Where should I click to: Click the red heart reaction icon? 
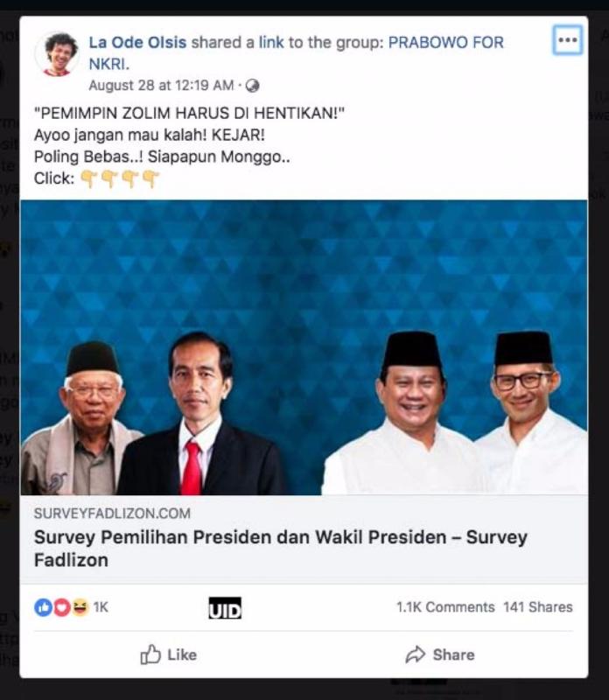[x=61, y=607]
